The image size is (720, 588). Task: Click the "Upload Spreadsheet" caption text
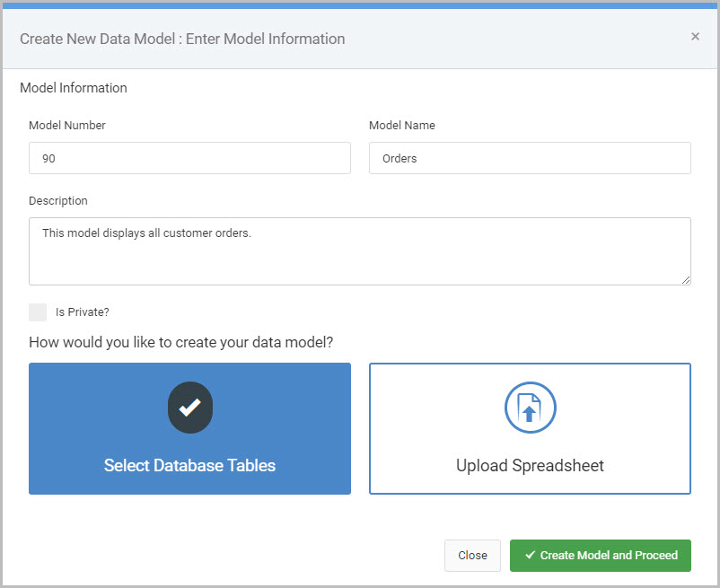tap(530, 465)
